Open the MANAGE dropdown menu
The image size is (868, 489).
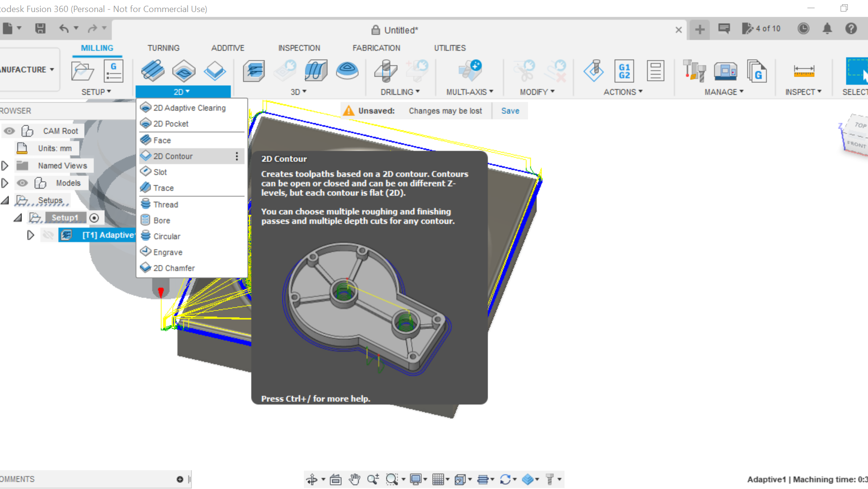[x=724, y=92]
